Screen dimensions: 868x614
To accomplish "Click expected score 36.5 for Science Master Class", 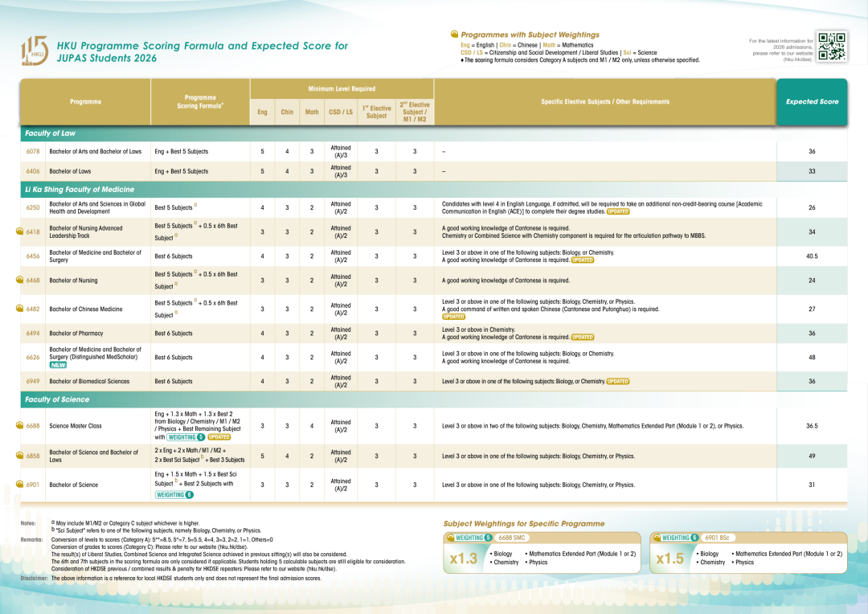I will click(812, 426).
